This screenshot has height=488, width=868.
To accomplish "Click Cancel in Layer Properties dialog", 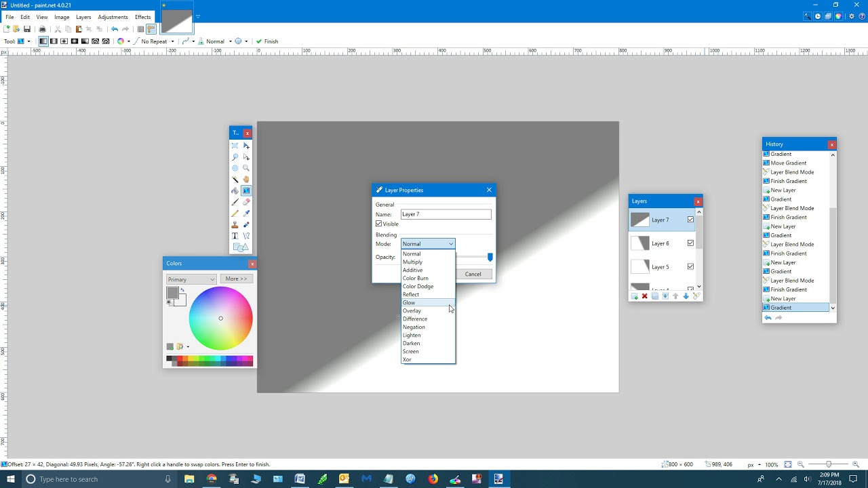I will (x=473, y=274).
